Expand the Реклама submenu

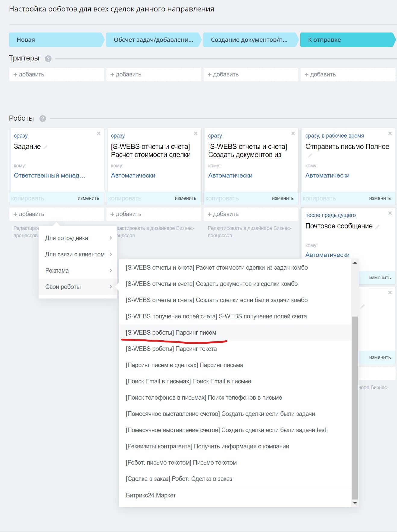[78, 271]
